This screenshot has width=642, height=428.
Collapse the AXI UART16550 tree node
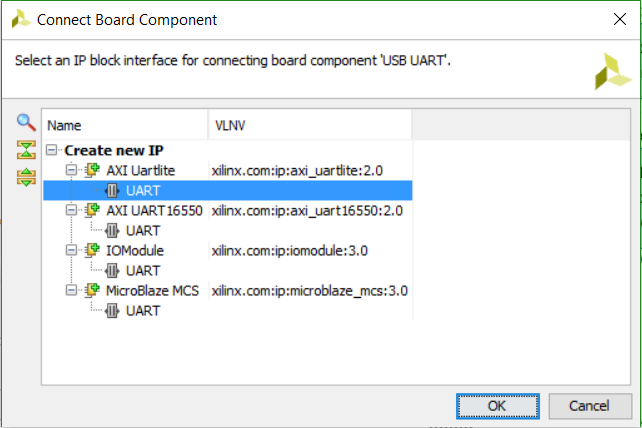click(71, 210)
